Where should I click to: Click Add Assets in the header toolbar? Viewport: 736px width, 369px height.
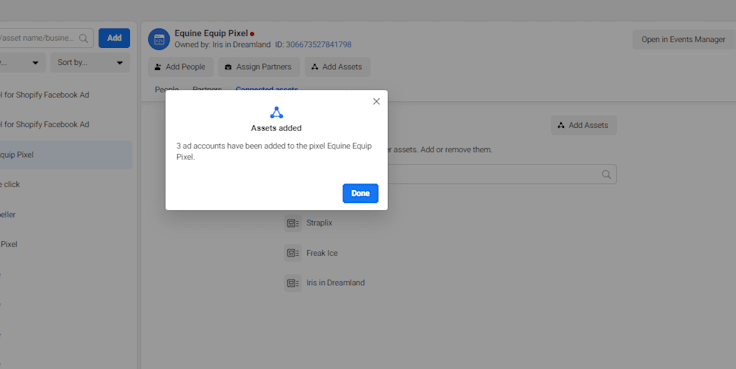337,67
